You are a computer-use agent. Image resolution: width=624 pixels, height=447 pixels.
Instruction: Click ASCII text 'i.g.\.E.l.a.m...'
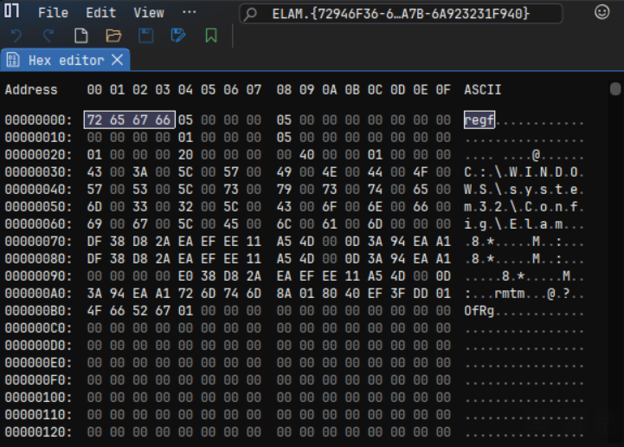[524, 224]
